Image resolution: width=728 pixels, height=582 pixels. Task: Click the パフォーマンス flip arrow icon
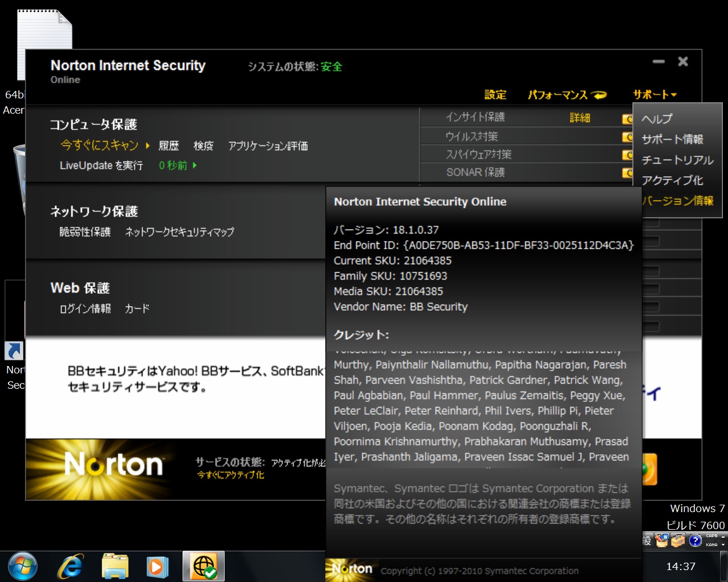pos(599,95)
